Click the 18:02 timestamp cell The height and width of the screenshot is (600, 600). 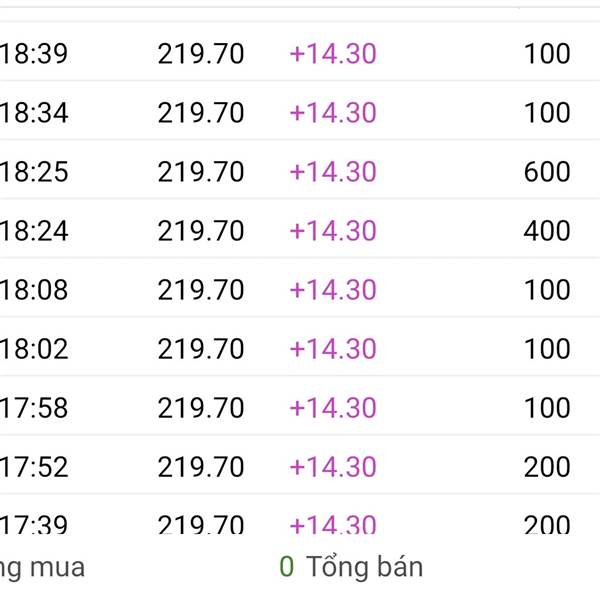[x=34, y=349]
